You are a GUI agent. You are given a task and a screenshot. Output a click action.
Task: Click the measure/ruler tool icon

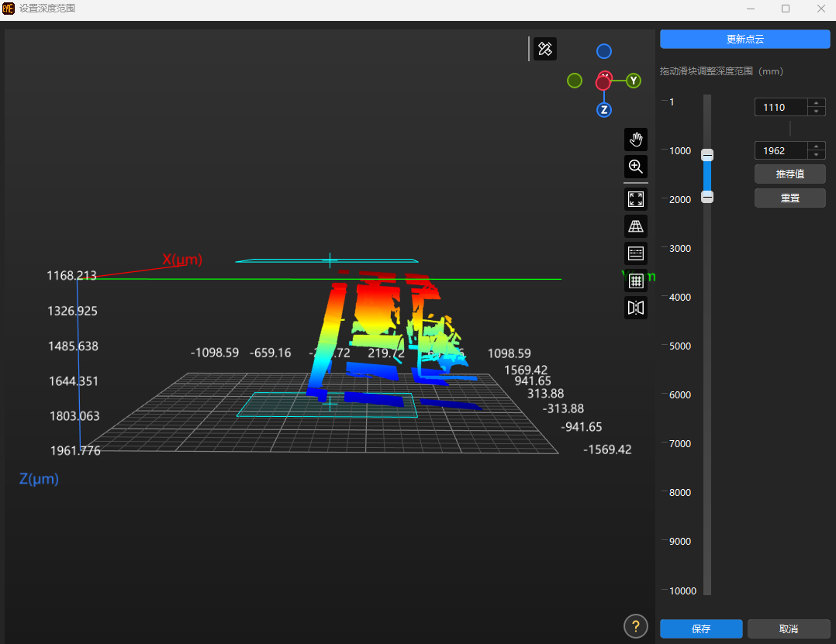(x=545, y=49)
